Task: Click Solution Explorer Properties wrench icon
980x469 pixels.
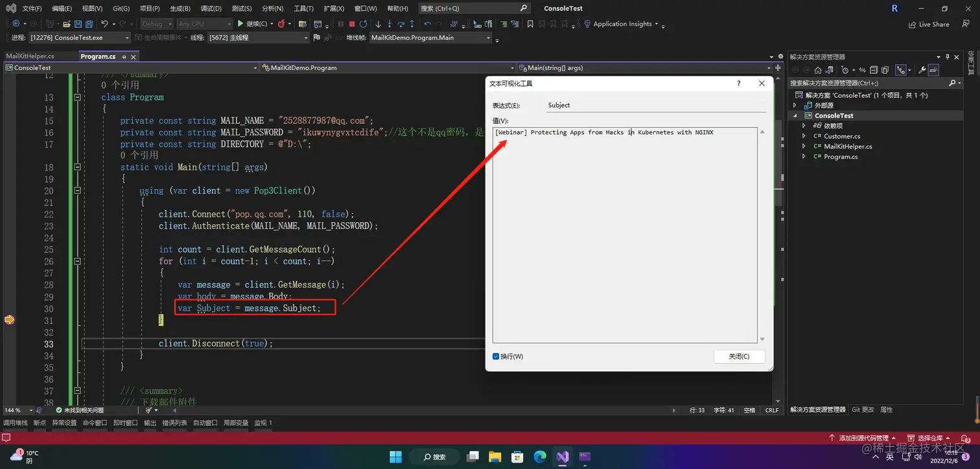Action: coord(922,70)
